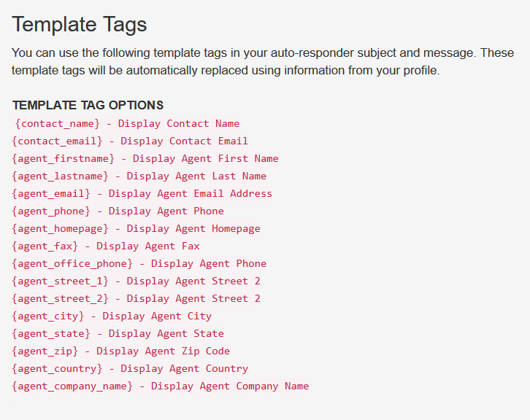Click the {agent_fax} tag line
The width and height of the screenshot is (530, 420).
(105, 246)
